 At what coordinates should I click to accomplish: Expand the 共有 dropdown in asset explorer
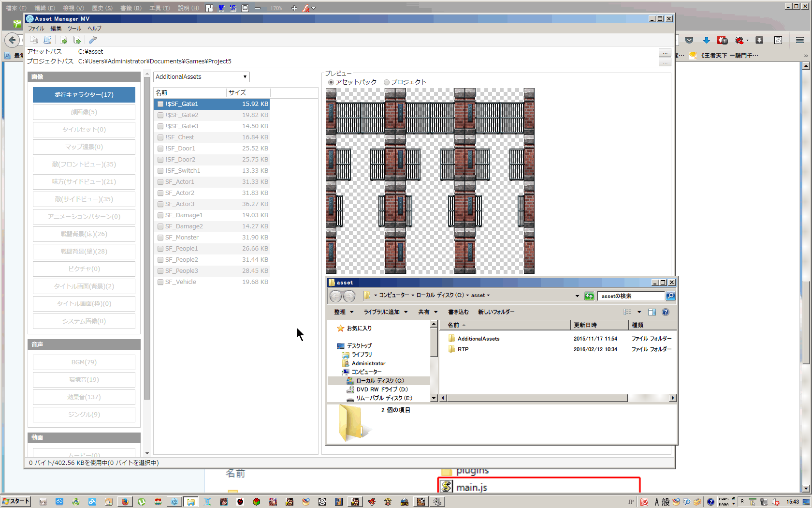[x=428, y=312]
